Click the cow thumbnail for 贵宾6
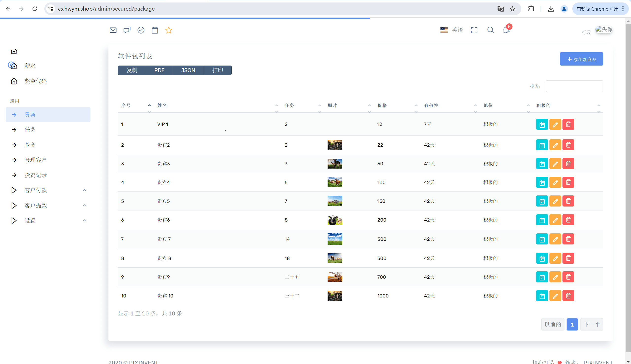Screen dimensions: 631x364 pos(335,220)
